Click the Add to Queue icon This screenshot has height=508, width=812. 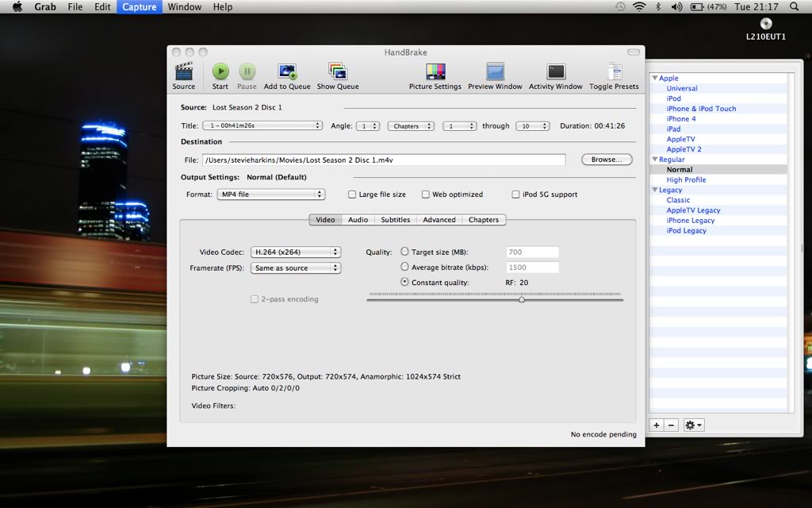[x=287, y=71]
